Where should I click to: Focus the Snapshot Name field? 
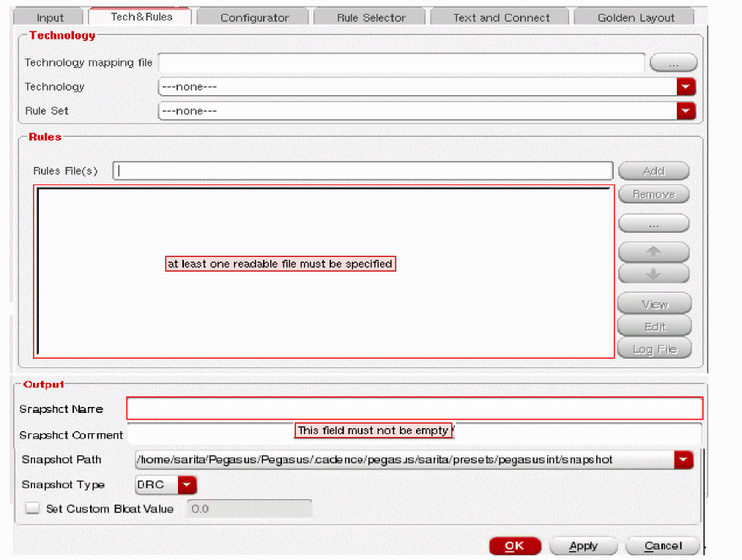coord(414,408)
